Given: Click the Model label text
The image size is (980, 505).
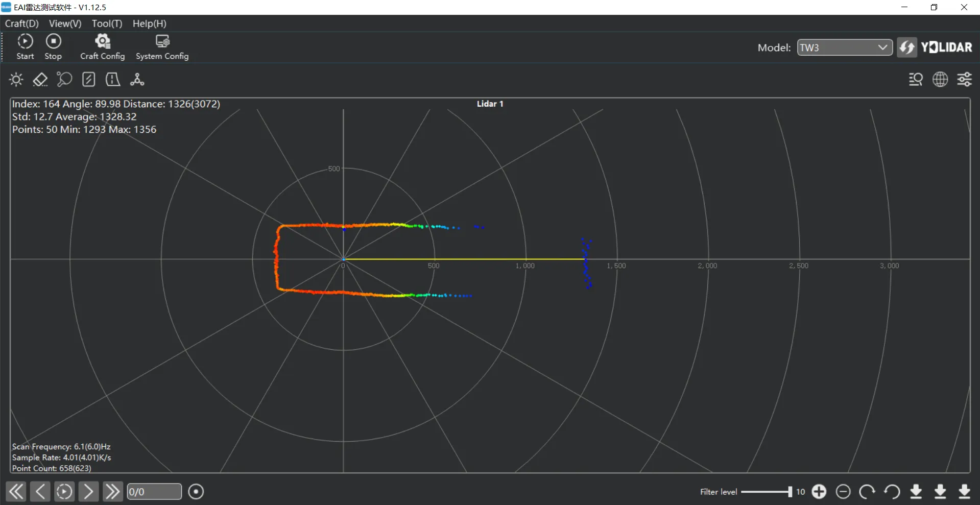Looking at the screenshot, I should 774,47.
